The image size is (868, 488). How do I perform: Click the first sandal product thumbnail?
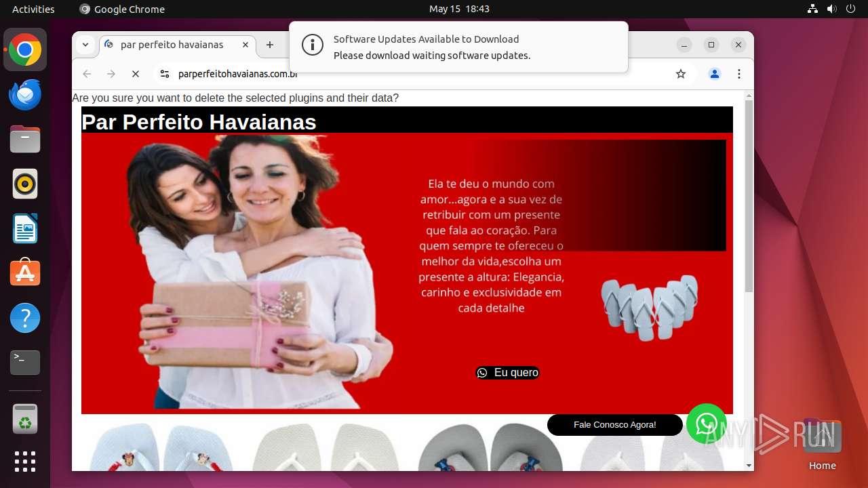pos(161,447)
